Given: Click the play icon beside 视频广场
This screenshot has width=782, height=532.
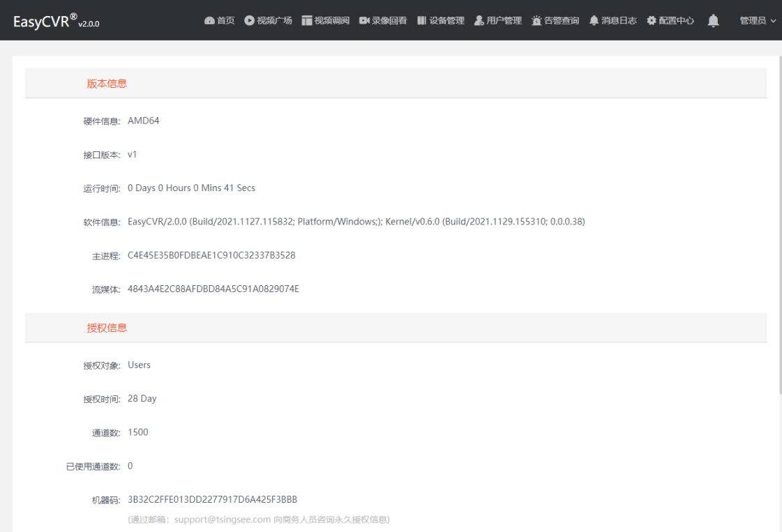Looking at the screenshot, I should (249, 20).
